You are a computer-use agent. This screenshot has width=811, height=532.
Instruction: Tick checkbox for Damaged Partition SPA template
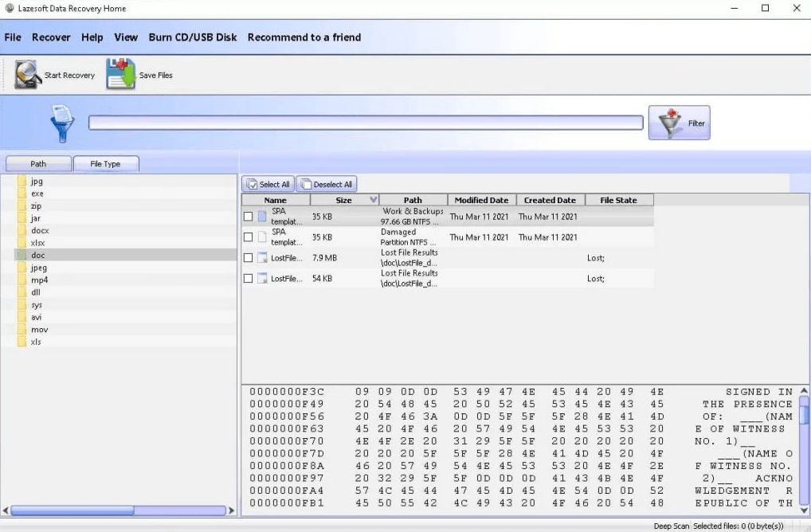249,237
